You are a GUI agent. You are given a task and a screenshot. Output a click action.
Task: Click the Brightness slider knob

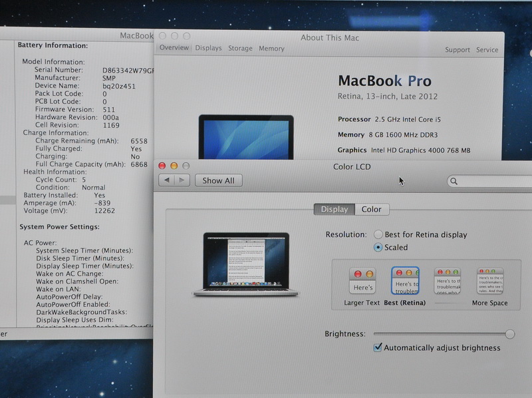coord(509,334)
